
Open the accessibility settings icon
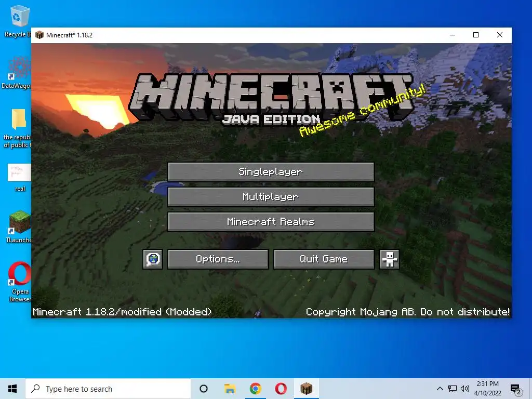389,260
